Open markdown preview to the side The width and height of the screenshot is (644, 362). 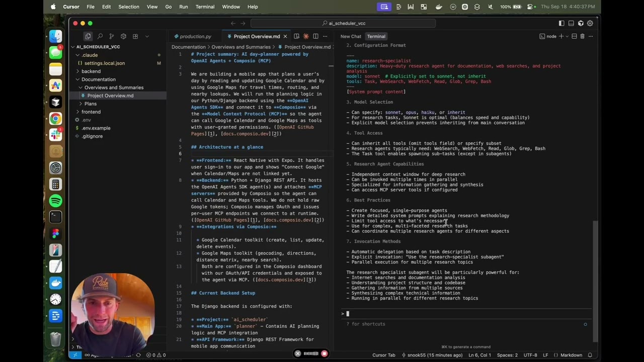pos(296,36)
